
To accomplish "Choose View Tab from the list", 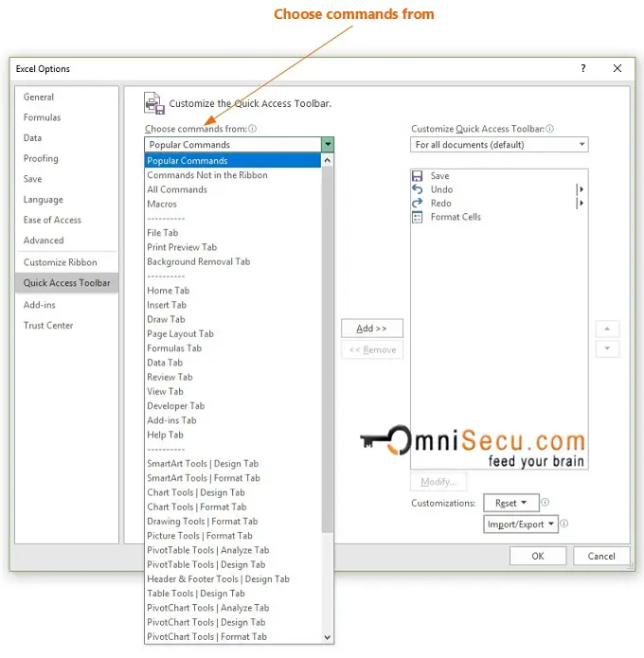I will [x=233, y=392].
